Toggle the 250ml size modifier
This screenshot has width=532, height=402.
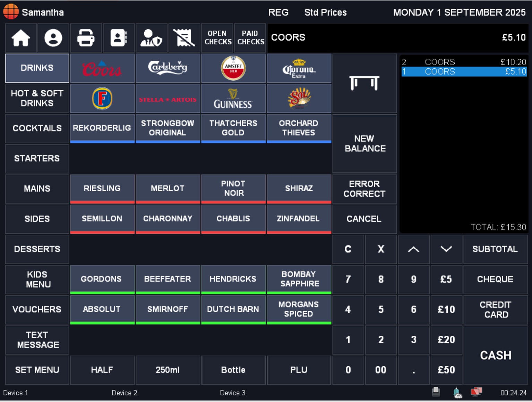click(168, 370)
